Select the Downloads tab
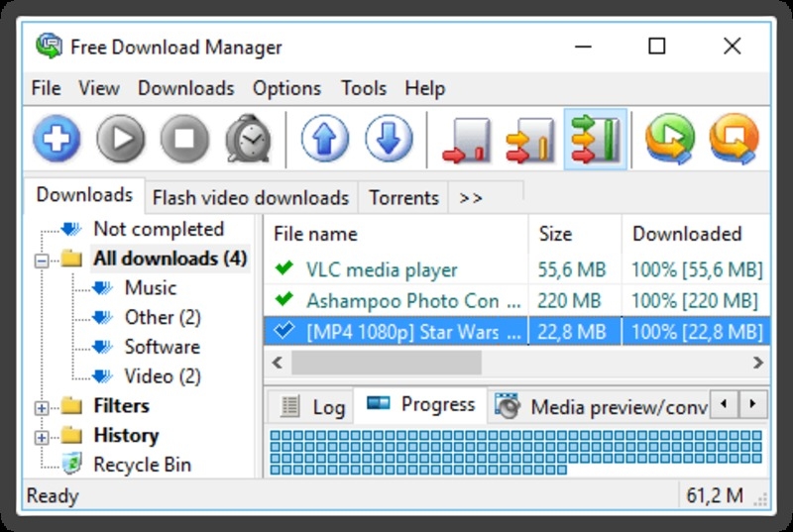Screen dimensions: 793x532 pos(84,195)
